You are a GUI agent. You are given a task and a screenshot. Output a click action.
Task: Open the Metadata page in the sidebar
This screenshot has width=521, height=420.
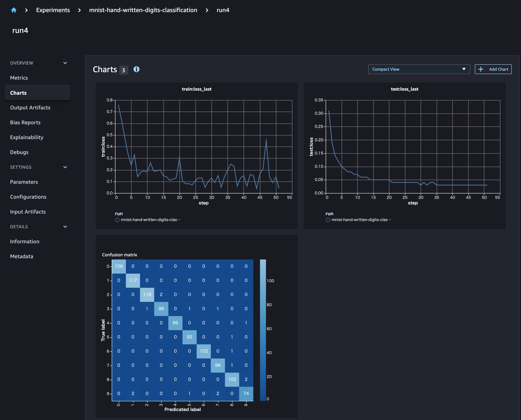22,256
